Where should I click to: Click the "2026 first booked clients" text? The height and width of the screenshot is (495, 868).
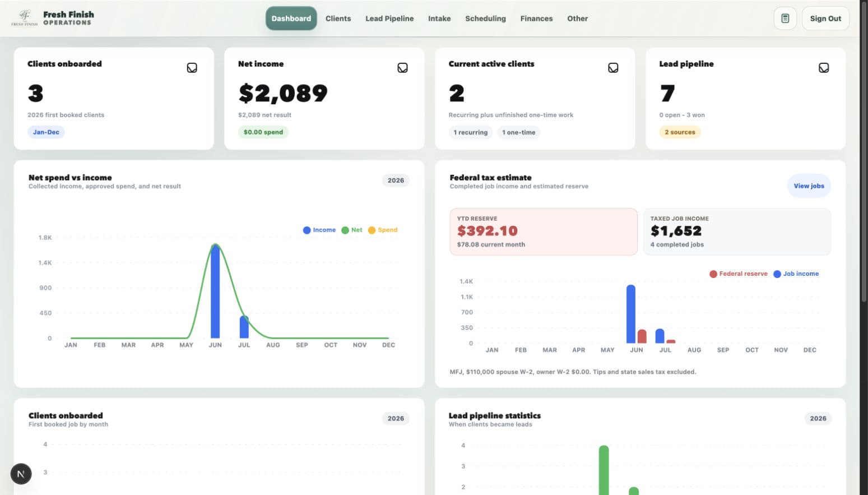[66, 115]
